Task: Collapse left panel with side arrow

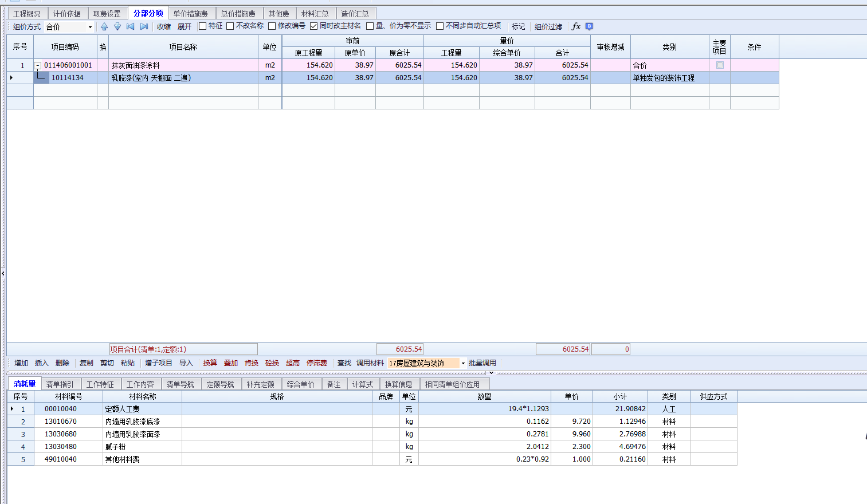Action: tap(3, 274)
